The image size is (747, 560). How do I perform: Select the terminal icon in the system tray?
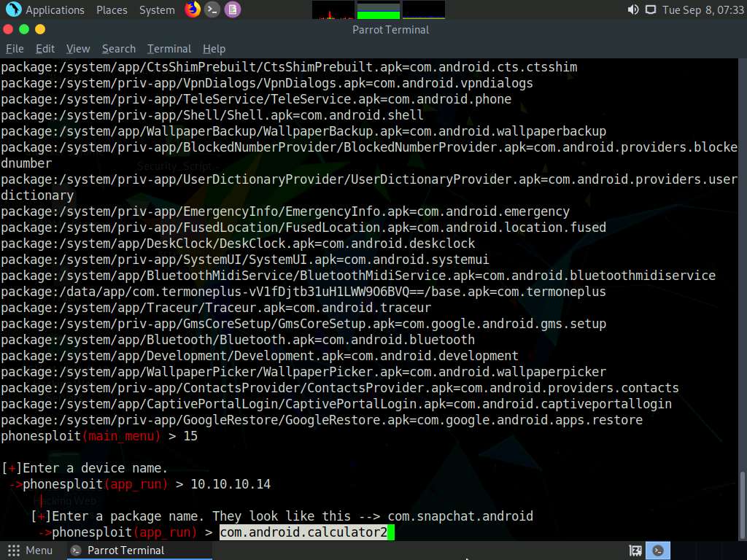click(657, 551)
